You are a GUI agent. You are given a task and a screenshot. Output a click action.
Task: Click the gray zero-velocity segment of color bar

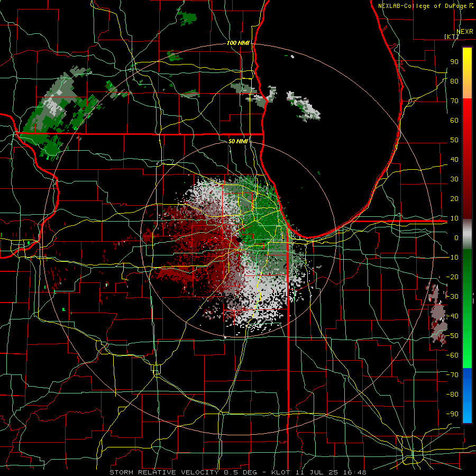(x=467, y=234)
